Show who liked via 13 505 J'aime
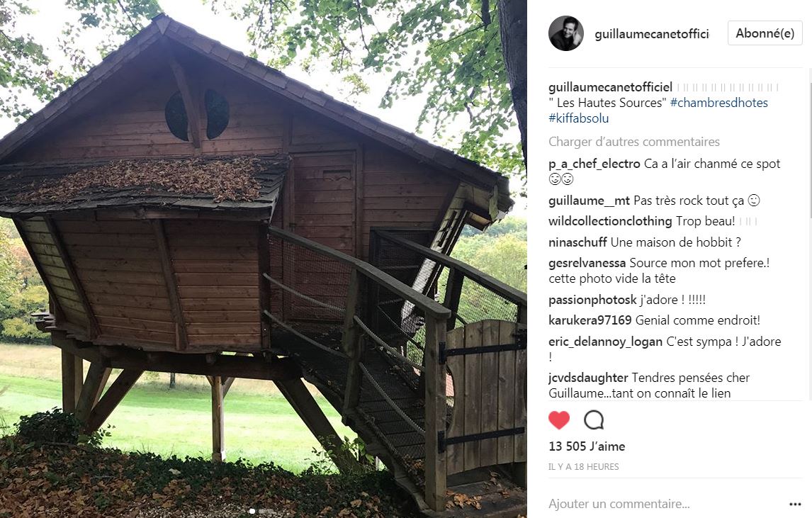The height and width of the screenshot is (518, 812). point(587,446)
